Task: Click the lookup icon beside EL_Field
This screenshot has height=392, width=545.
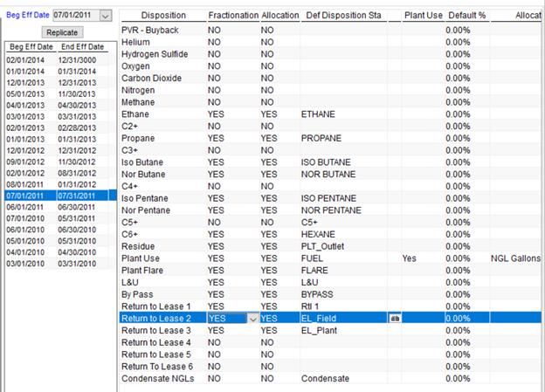Action: pos(395,319)
